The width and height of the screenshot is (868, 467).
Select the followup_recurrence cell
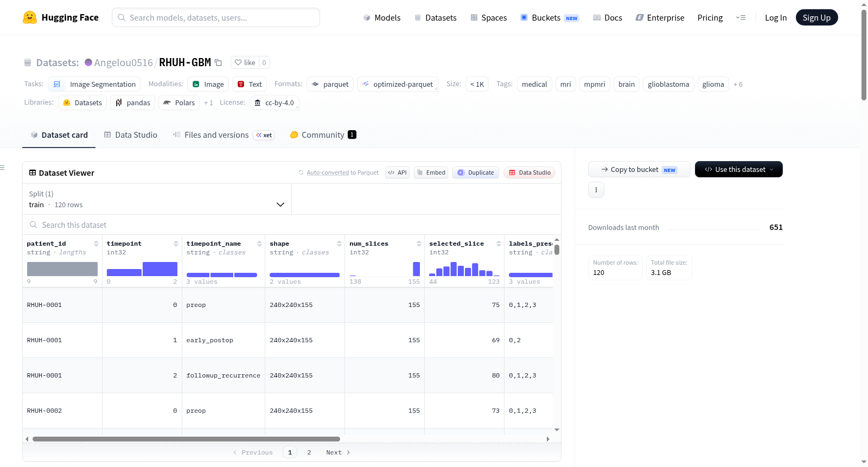click(x=224, y=375)
